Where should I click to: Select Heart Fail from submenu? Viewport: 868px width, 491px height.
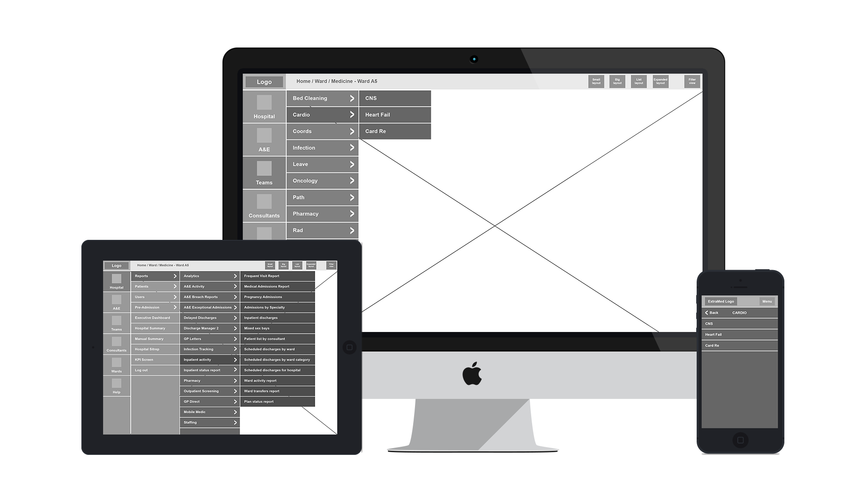pos(394,114)
